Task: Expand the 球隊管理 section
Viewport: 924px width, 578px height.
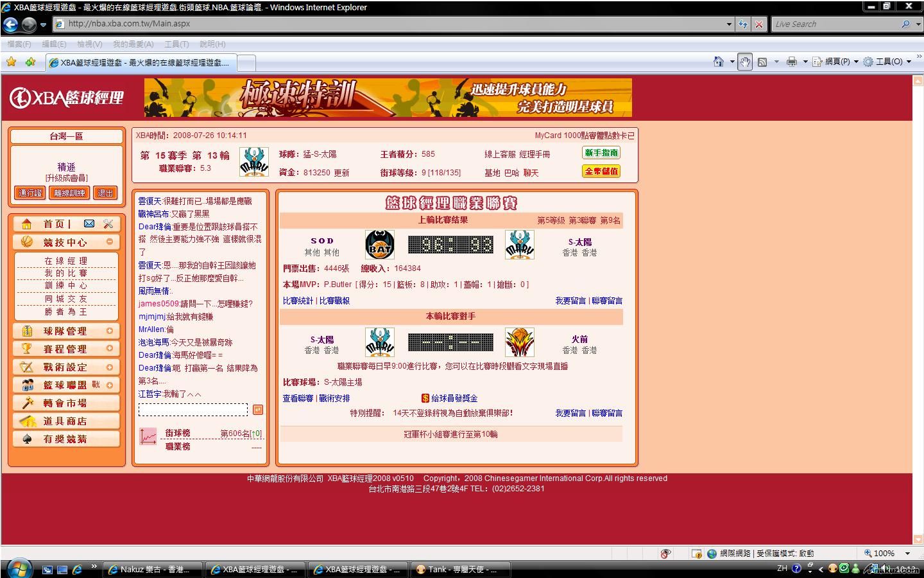Action: pos(110,331)
